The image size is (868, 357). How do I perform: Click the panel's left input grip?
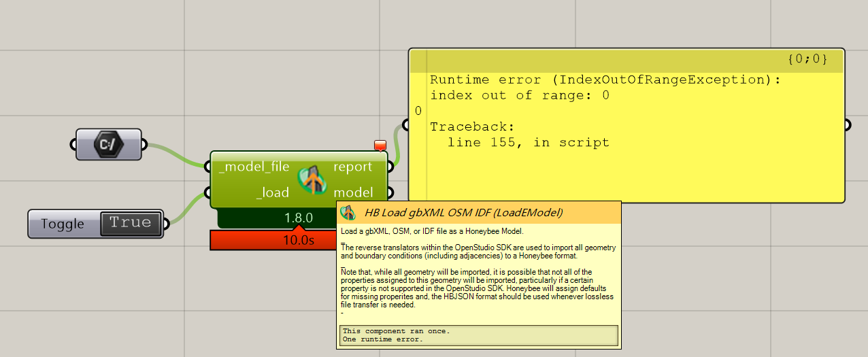(x=406, y=124)
